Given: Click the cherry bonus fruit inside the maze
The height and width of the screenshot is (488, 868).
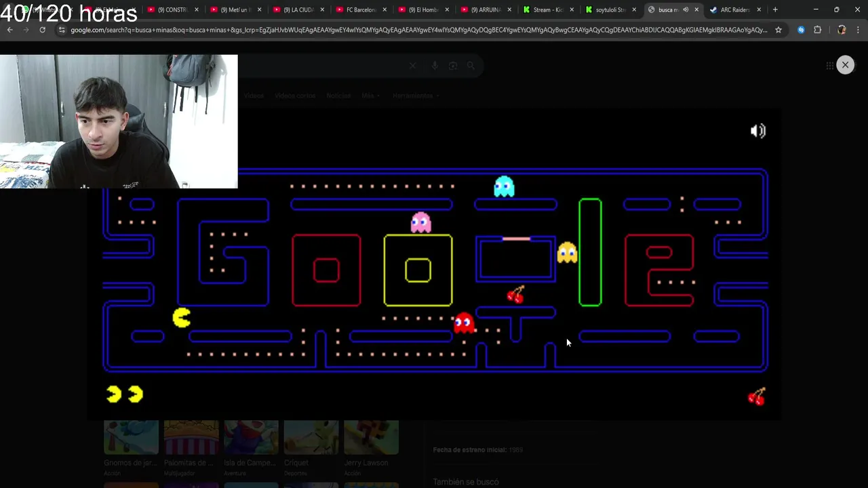Looking at the screenshot, I should coord(516,295).
